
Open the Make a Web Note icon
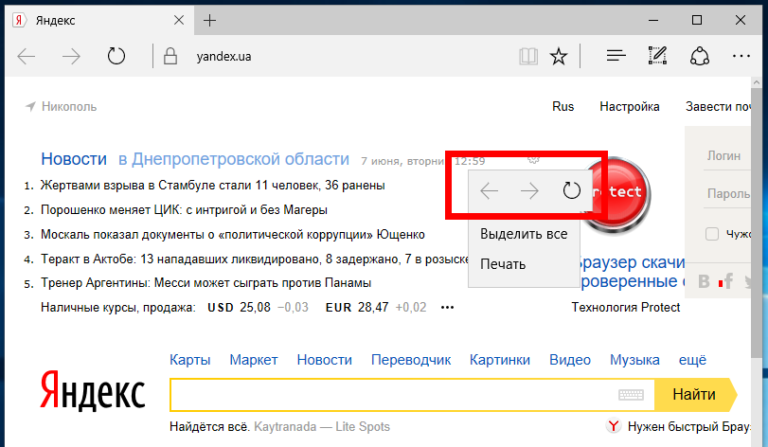657,56
